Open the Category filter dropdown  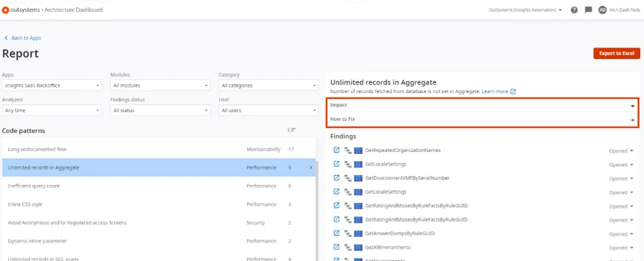click(x=268, y=86)
